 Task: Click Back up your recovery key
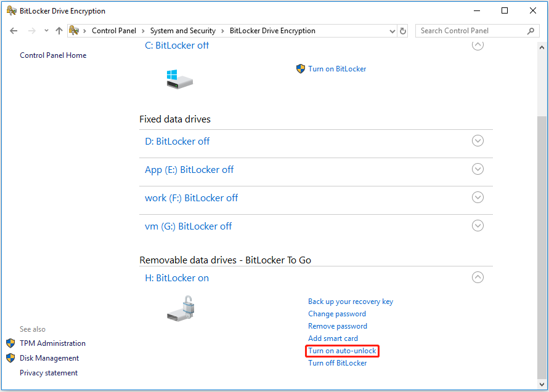coord(350,302)
